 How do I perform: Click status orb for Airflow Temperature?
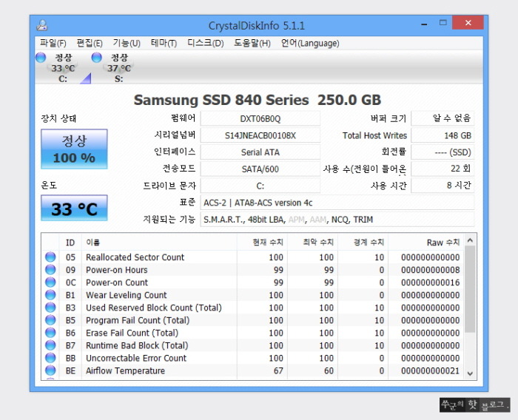click(x=50, y=370)
